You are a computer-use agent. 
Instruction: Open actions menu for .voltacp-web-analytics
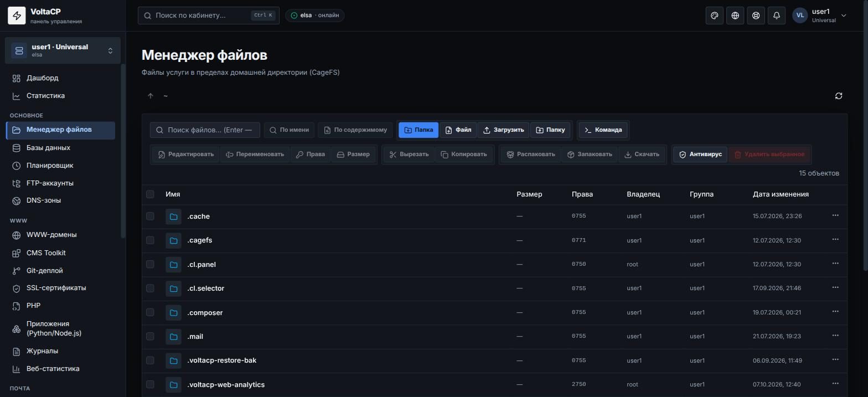tap(835, 384)
